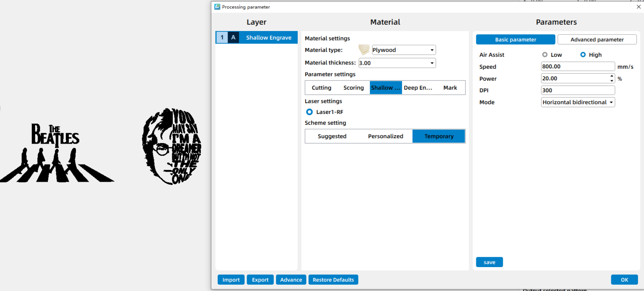Select the Beatles Abbey Road artwork
The image size is (644, 291).
(56, 153)
